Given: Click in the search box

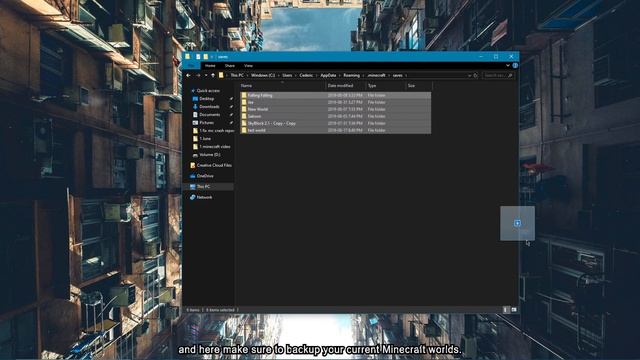Looking at the screenshot, I should [x=498, y=76].
